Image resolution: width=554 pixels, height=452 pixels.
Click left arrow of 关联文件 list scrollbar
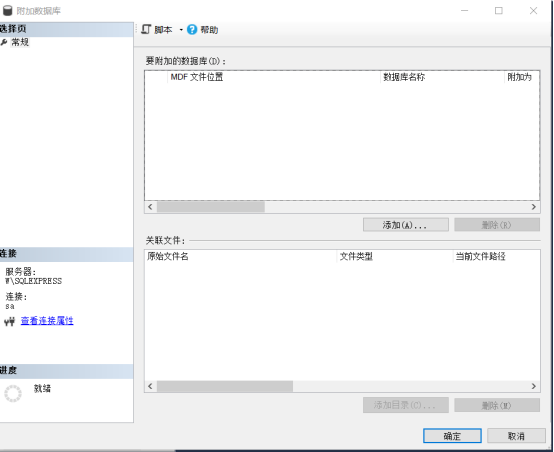(150, 386)
